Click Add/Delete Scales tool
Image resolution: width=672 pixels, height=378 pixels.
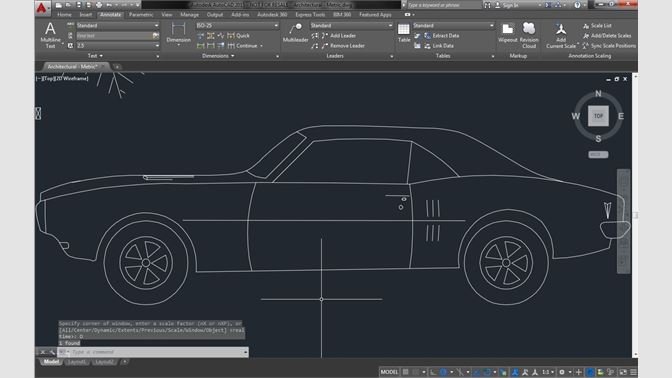point(607,36)
